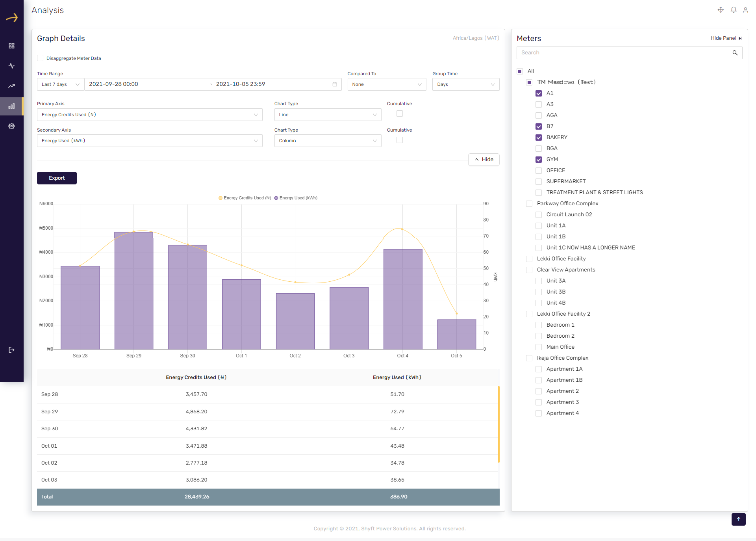Open Secondary Axis Energy Used dropdown
Image resolution: width=756 pixels, height=541 pixels.
pos(150,141)
